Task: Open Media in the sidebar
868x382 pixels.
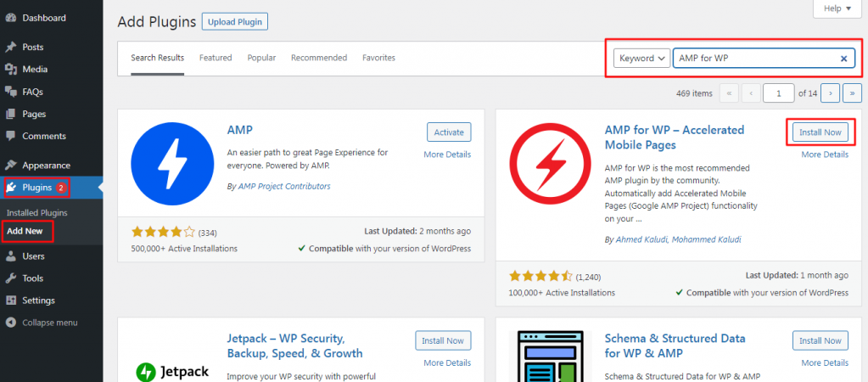Action: 35,70
